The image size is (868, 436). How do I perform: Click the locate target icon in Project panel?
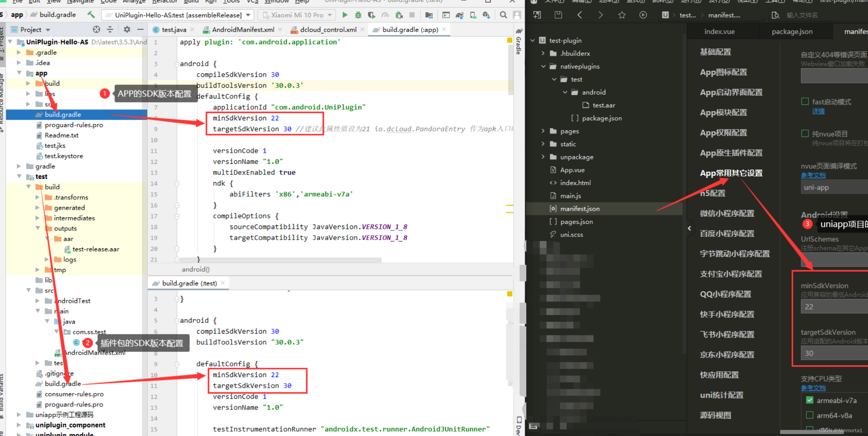97,29
